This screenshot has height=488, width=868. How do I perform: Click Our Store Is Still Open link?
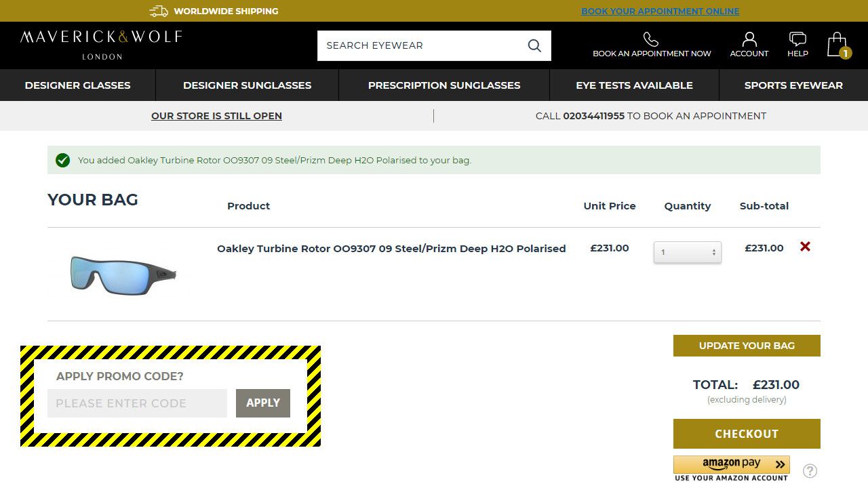(x=216, y=116)
